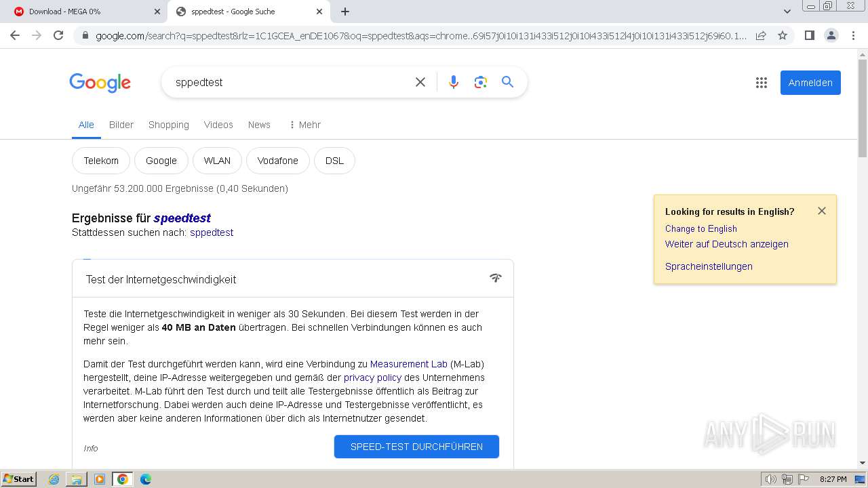This screenshot has height=488, width=868.
Task: Switch to Videos results
Action: (x=218, y=125)
